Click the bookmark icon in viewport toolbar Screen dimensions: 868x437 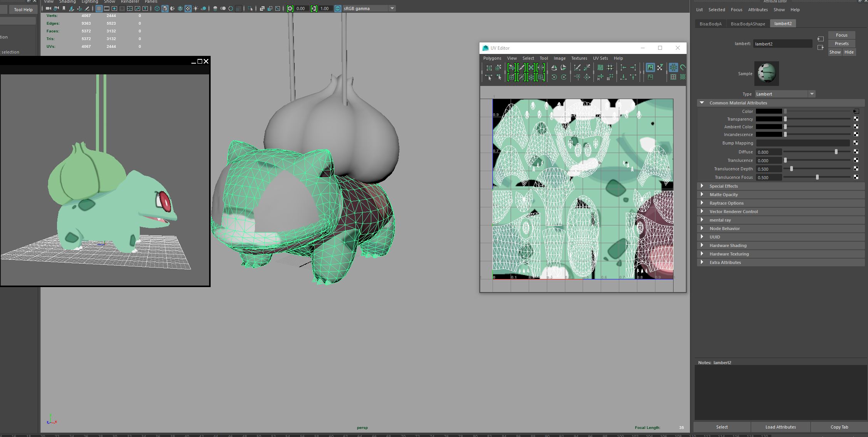[64, 8]
